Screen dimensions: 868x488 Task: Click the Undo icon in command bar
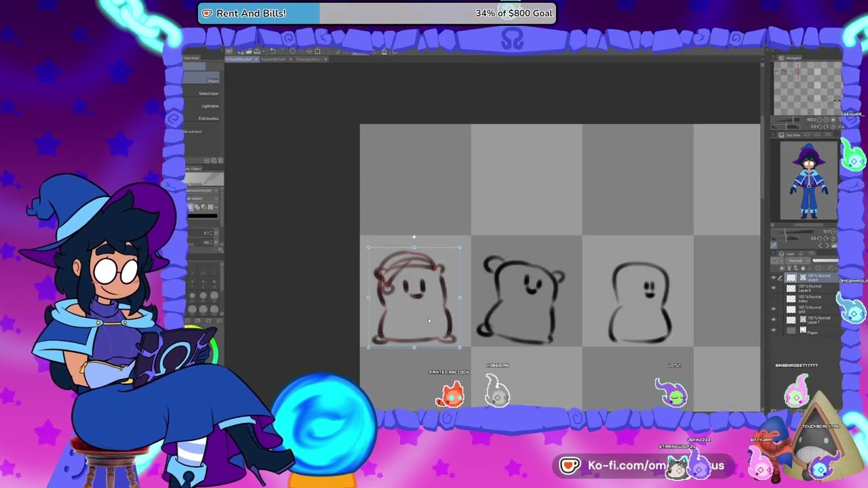coord(273,51)
